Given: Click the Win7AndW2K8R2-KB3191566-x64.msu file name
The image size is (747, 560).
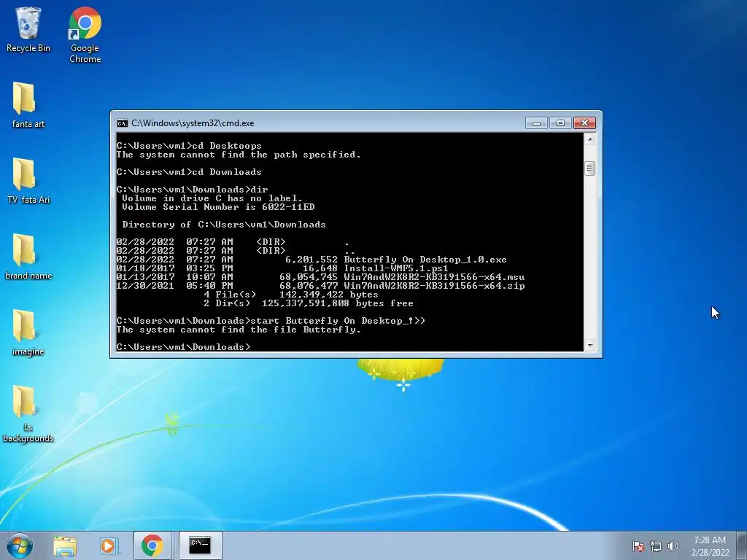Looking at the screenshot, I should pyautogui.click(x=434, y=276).
